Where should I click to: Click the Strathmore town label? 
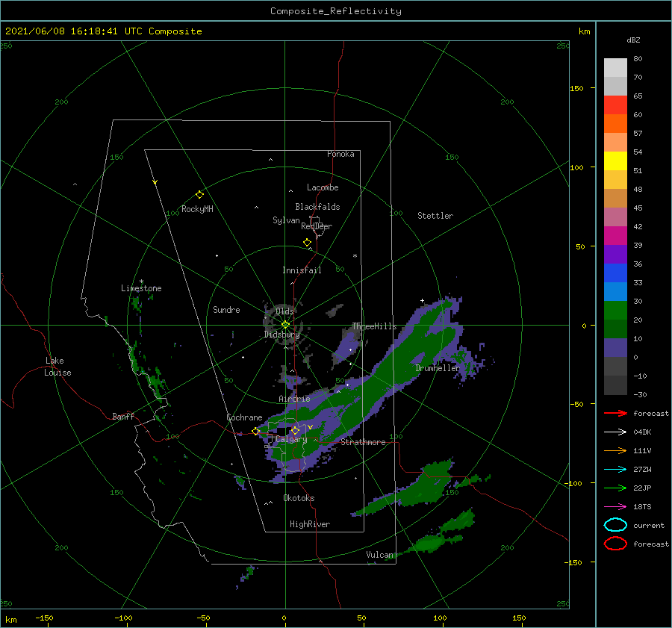point(363,442)
